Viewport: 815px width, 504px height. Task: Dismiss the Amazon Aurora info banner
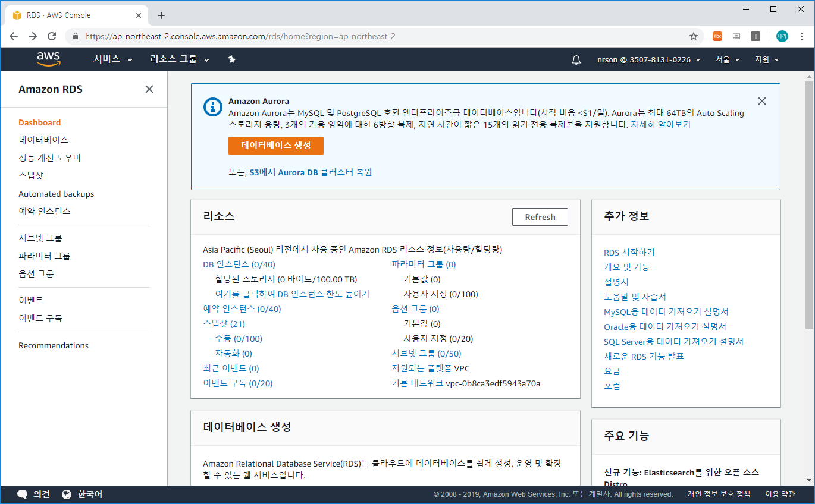762,101
